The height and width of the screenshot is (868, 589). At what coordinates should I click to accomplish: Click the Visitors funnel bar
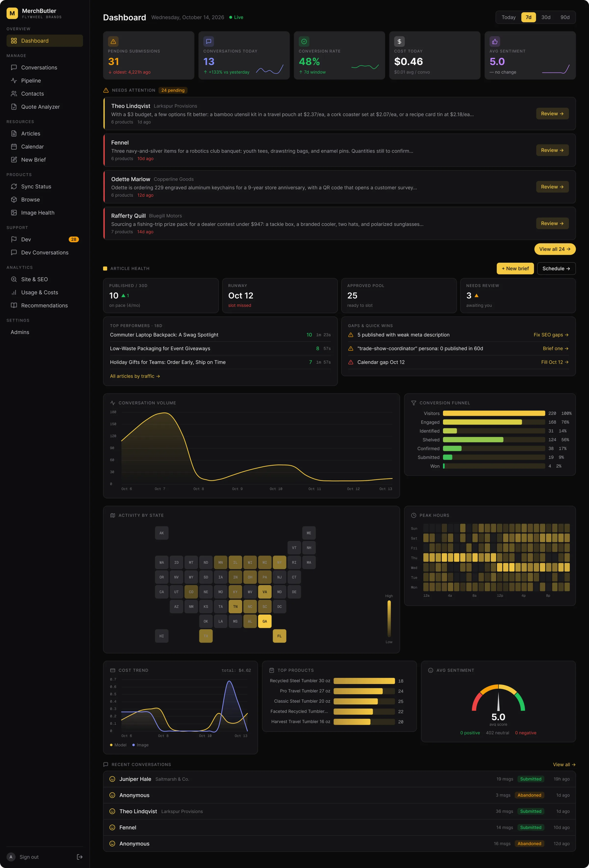[494, 413]
